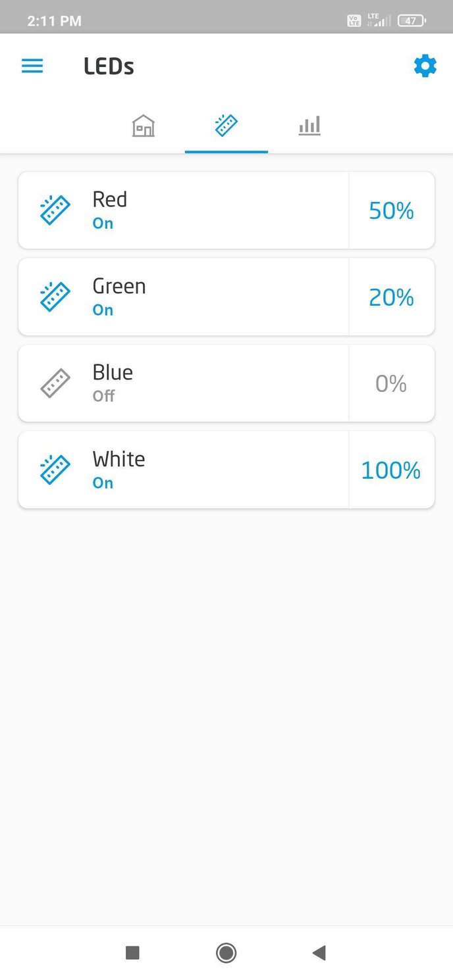Toggle the Red light On status
The height and width of the screenshot is (980, 453).
[103, 224]
